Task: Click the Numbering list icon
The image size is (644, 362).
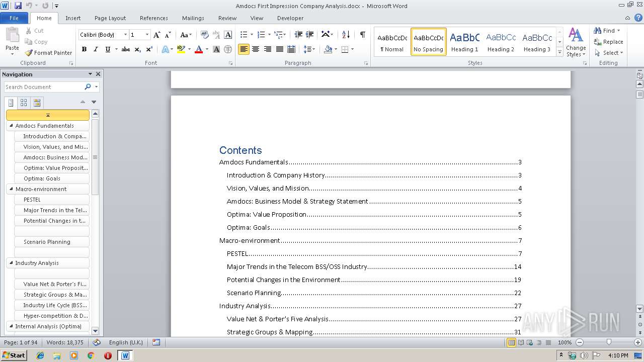Action: [x=261, y=35]
